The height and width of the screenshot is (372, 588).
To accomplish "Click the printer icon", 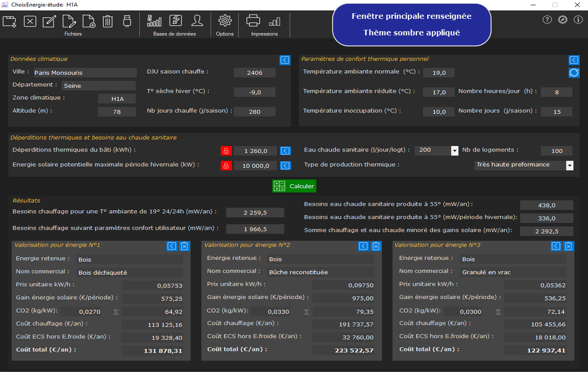I will pos(254,21).
